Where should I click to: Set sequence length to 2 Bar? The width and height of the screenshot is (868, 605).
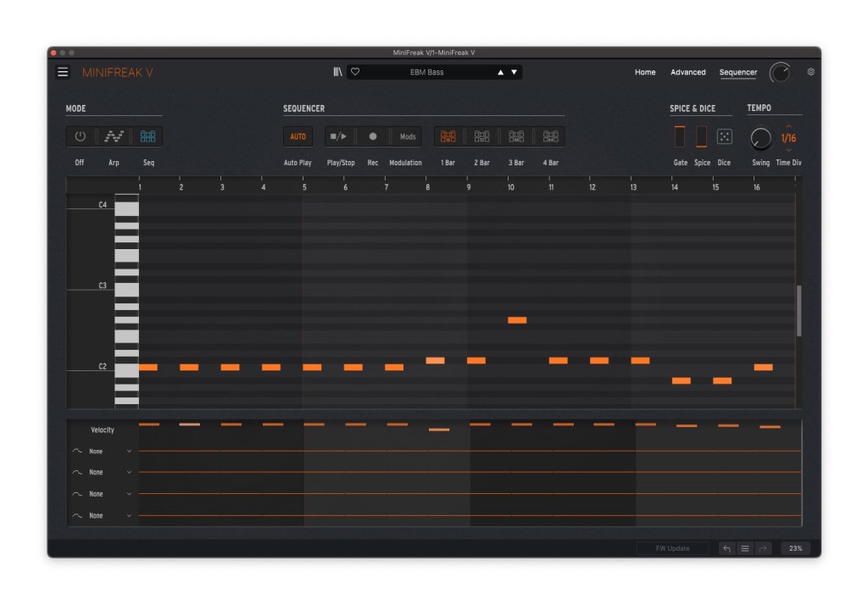click(481, 136)
